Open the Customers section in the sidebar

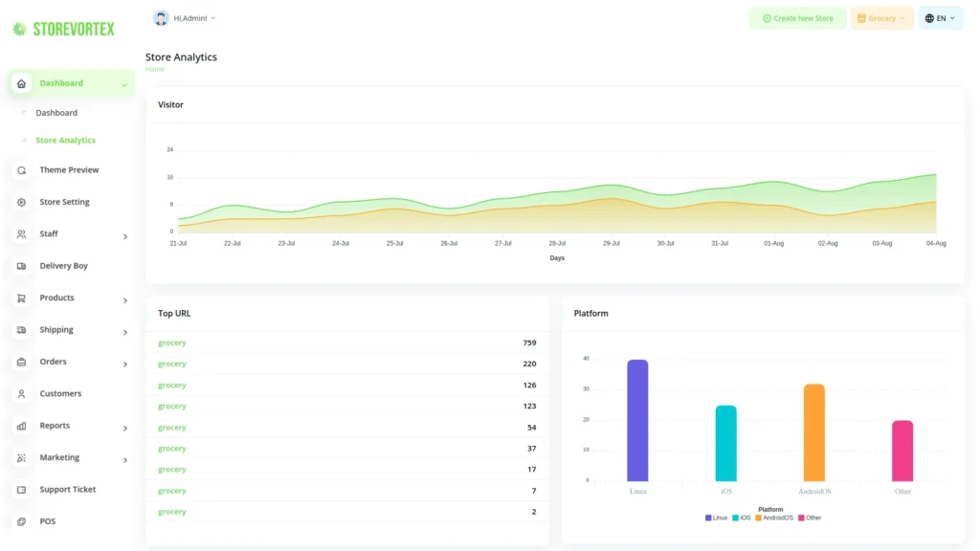tap(21, 393)
